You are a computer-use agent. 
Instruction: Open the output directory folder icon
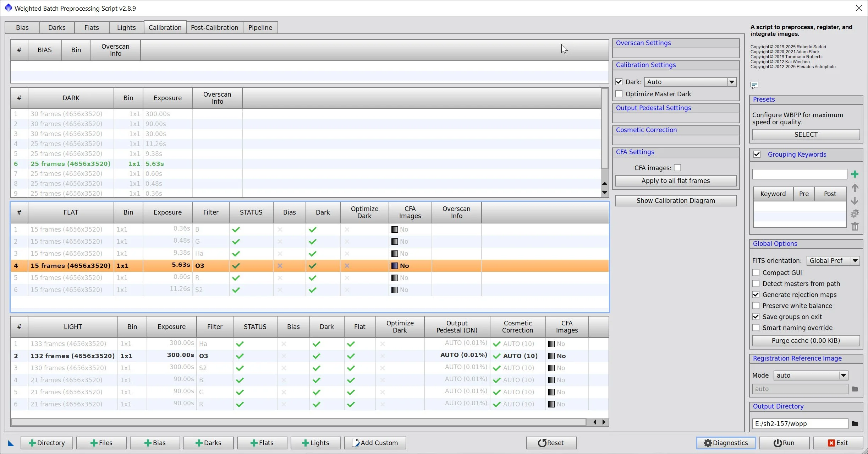tap(855, 424)
